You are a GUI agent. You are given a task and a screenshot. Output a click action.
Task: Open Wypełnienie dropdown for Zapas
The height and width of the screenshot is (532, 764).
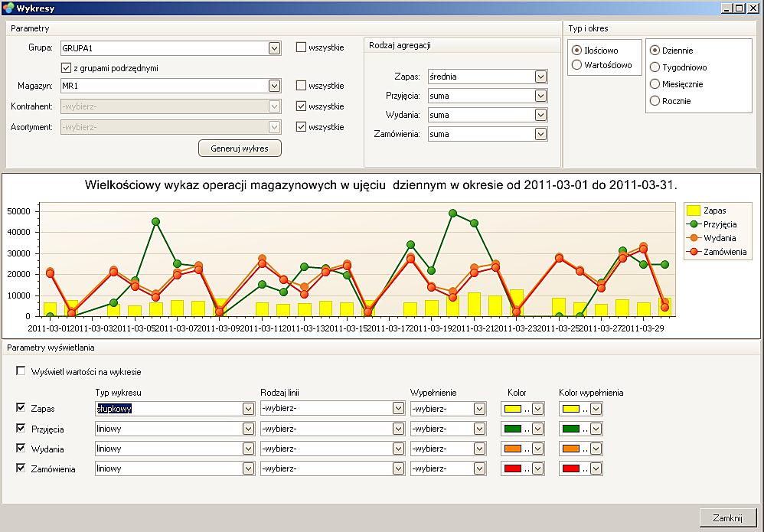point(479,409)
